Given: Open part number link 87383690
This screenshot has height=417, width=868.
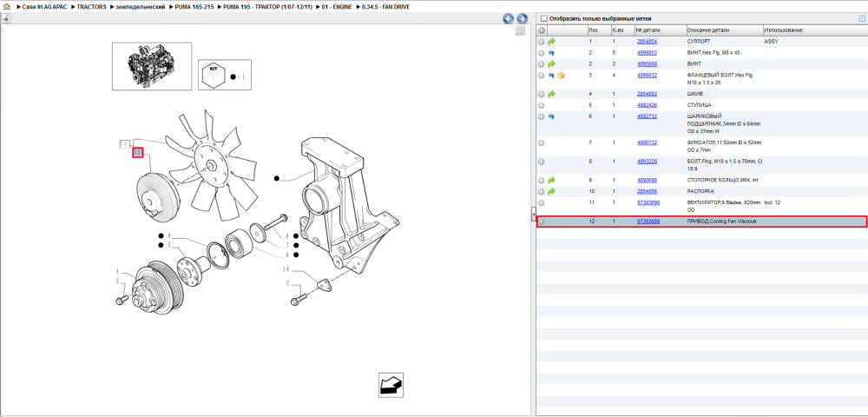Looking at the screenshot, I should pos(648,203).
